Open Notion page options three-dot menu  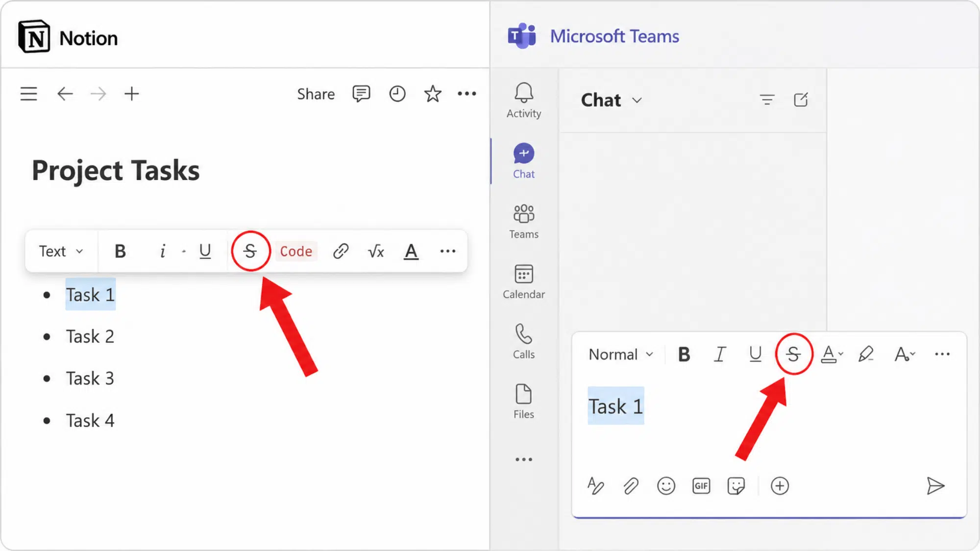tap(466, 94)
